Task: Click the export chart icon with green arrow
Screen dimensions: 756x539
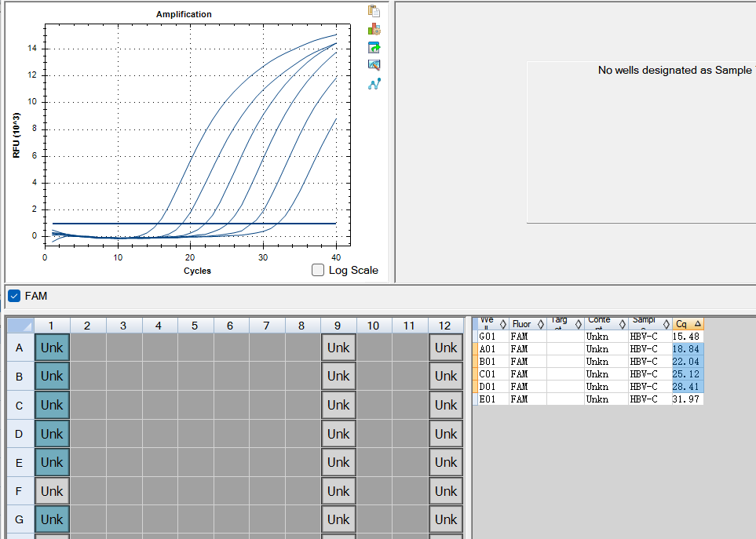Action: (374, 47)
